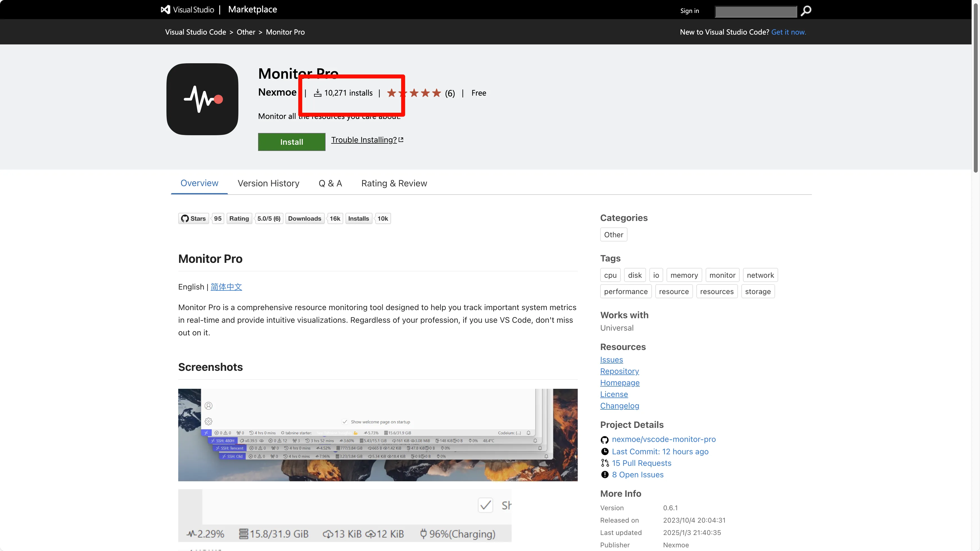Select the storage tag
The image size is (980, 551).
(x=758, y=292)
